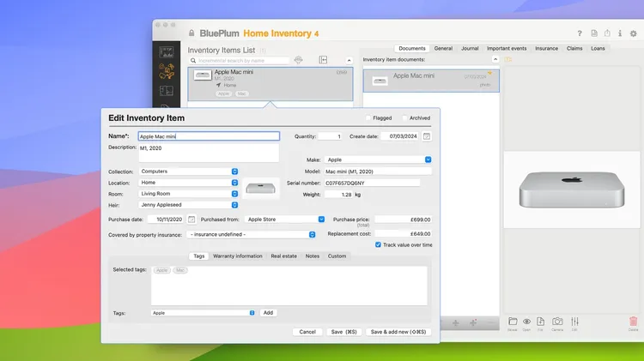Image resolution: width=644 pixels, height=361 pixels.
Task: Switch to the Loans tab
Action: pos(598,48)
